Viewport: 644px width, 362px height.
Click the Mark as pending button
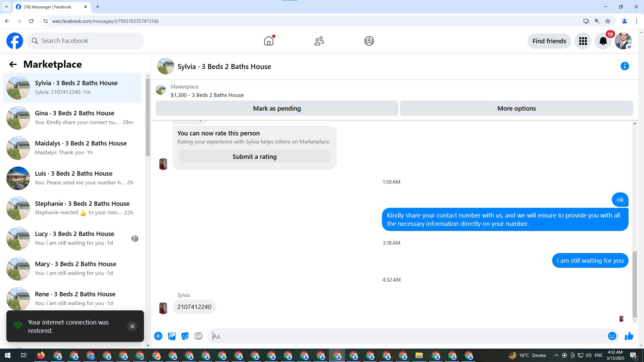coord(277,108)
